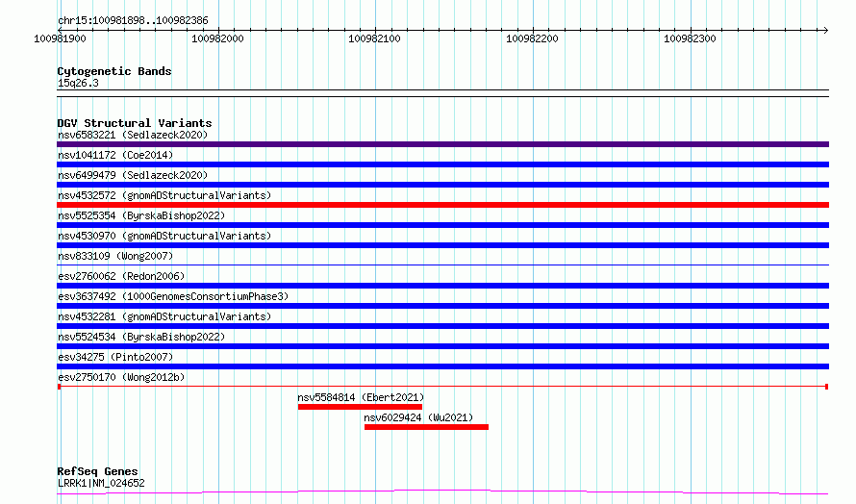Click ruler position 100982100
Image resolution: width=856 pixels, height=504 pixels.
[x=374, y=38]
